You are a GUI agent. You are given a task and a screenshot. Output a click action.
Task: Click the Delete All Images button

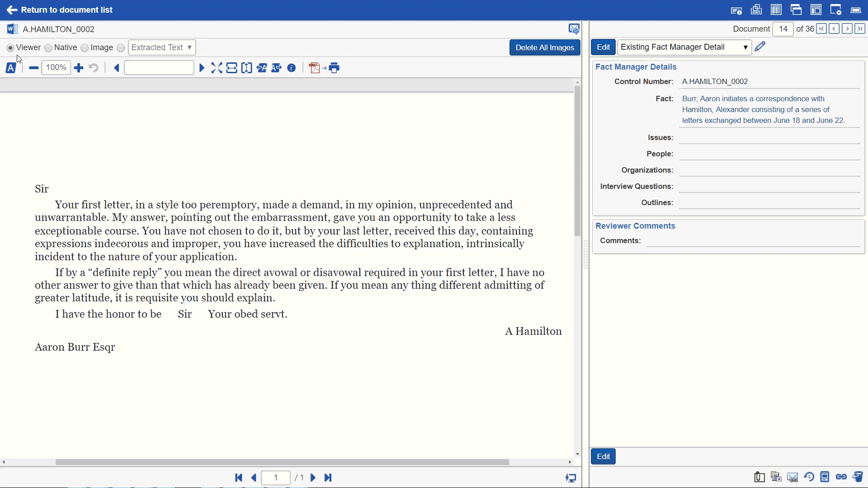pos(544,47)
